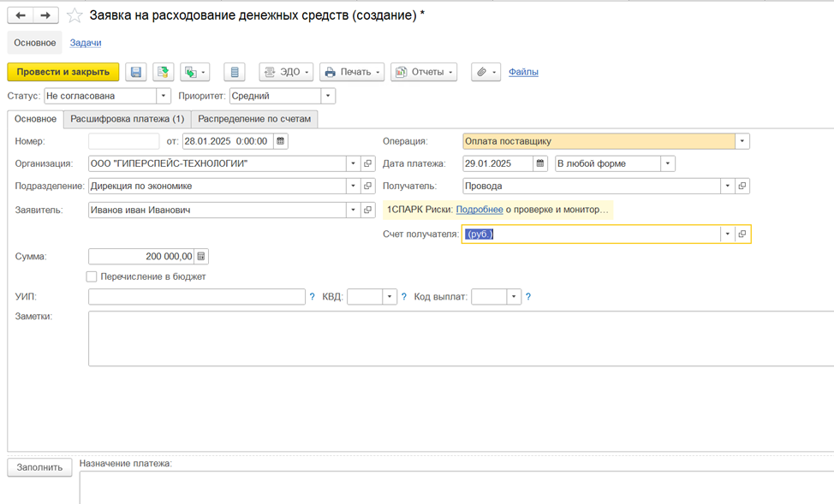
Task: Open the Подробнее link for 1СПАРК Риски
Action: (x=480, y=210)
